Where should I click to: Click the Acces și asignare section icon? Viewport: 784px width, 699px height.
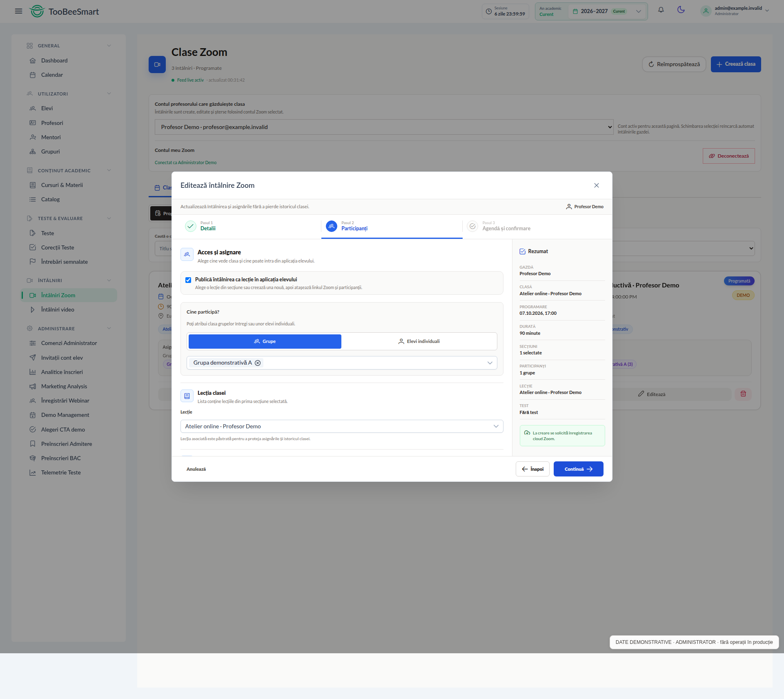pos(187,254)
